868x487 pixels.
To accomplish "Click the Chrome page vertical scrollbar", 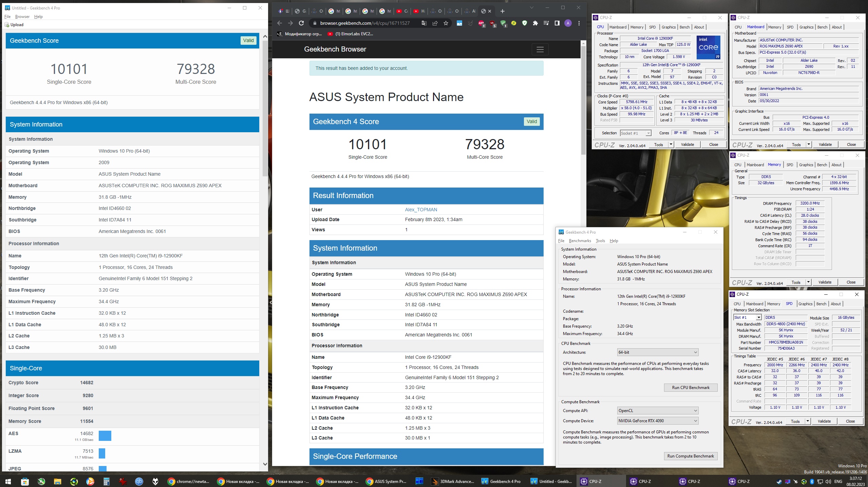I will point(583,100).
